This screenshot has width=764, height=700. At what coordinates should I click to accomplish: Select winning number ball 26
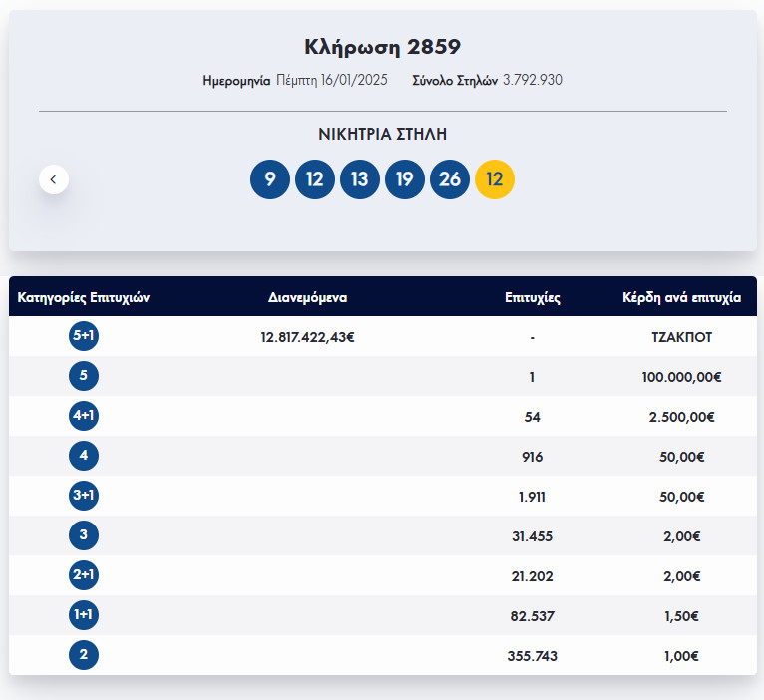coord(449,179)
